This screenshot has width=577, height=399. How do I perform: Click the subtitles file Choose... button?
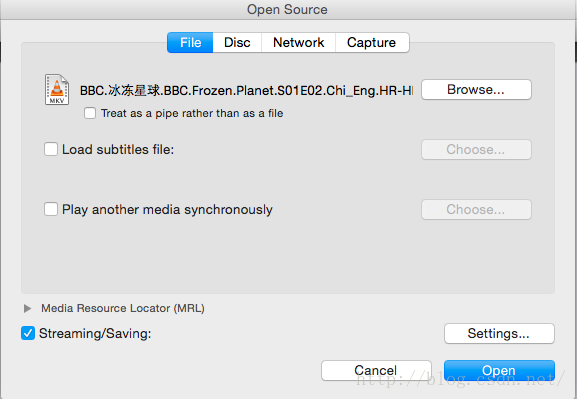(x=476, y=149)
